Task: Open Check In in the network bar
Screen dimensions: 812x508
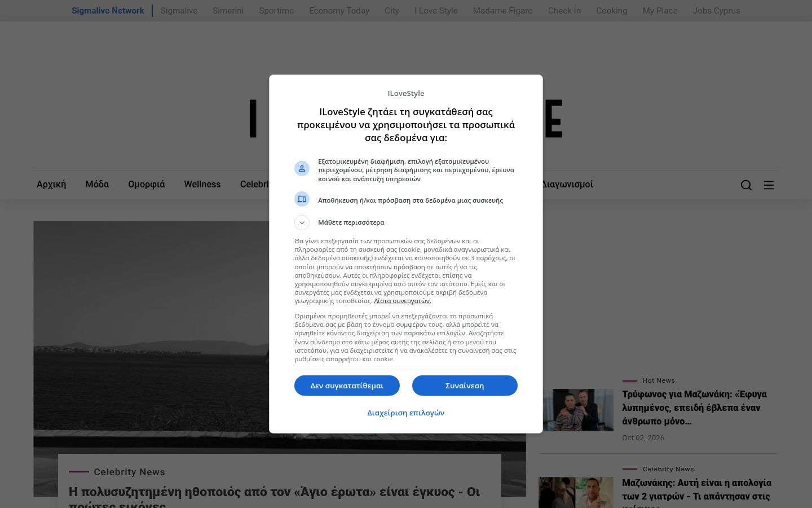Action: [x=564, y=11]
